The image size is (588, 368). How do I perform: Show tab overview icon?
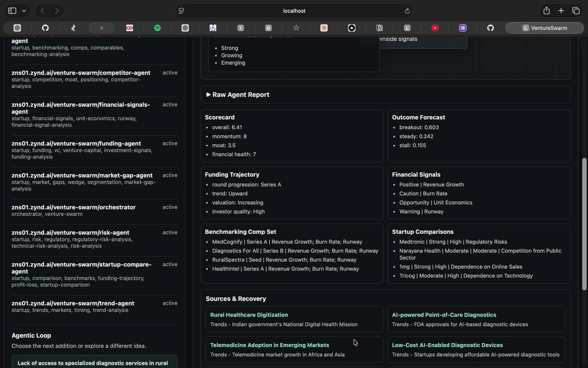576,11
